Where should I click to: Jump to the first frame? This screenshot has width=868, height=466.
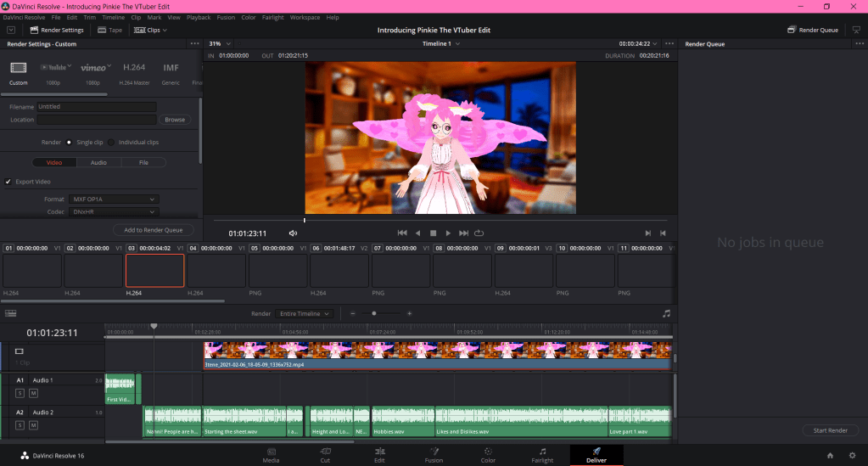click(402, 233)
